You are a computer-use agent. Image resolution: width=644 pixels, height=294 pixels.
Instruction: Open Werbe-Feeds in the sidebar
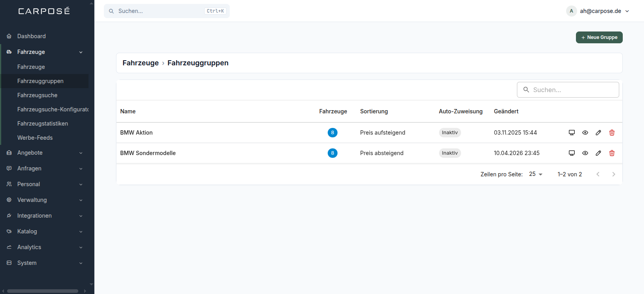point(45,138)
